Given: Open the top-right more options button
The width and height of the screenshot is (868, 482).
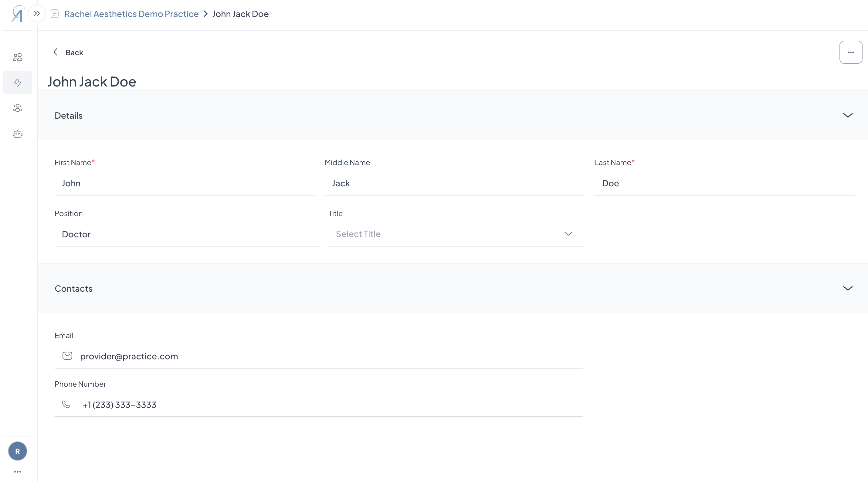Looking at the screenshot, I should [x=850, y=52].
